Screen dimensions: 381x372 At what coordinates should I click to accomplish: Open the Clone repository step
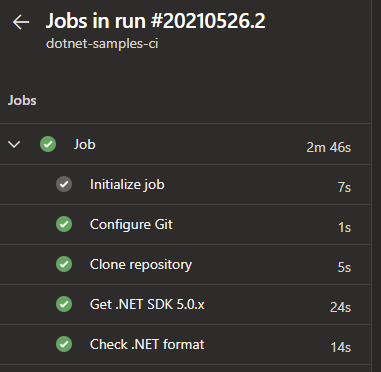point(185,264)
